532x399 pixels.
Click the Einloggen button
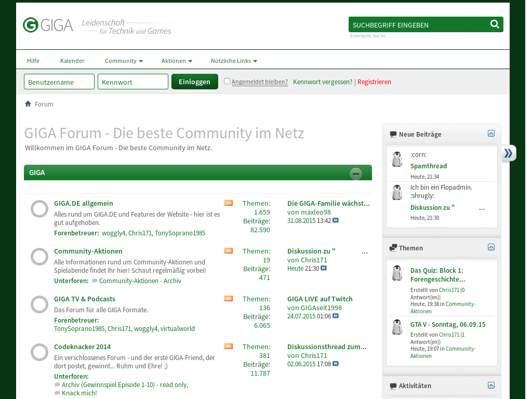coord(195,82)
